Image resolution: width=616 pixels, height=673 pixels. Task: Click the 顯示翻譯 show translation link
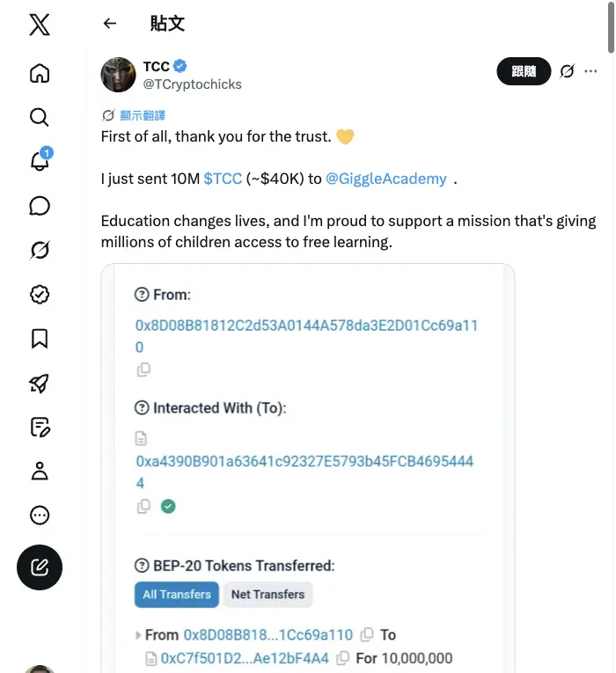click(x=143, y=115)
